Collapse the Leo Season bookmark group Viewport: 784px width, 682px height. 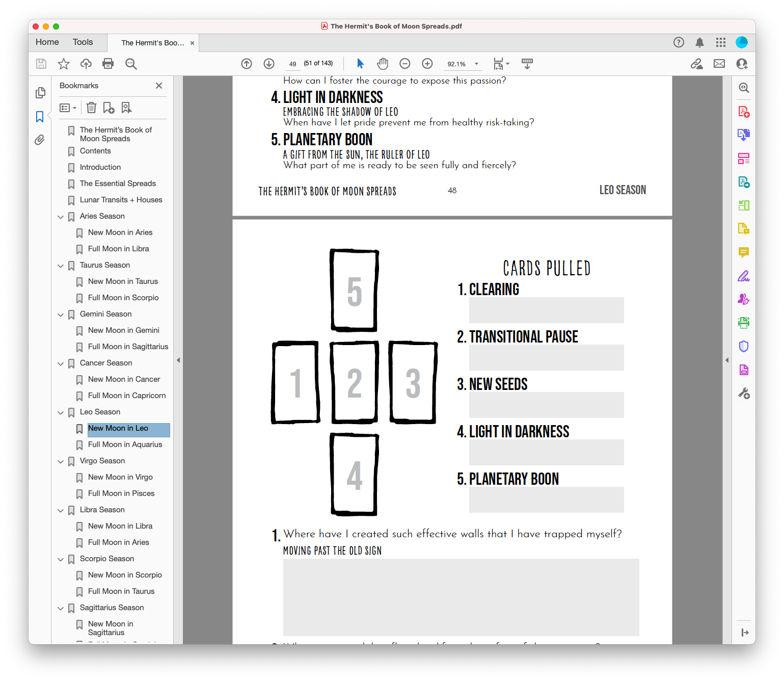tap(61, 412)
